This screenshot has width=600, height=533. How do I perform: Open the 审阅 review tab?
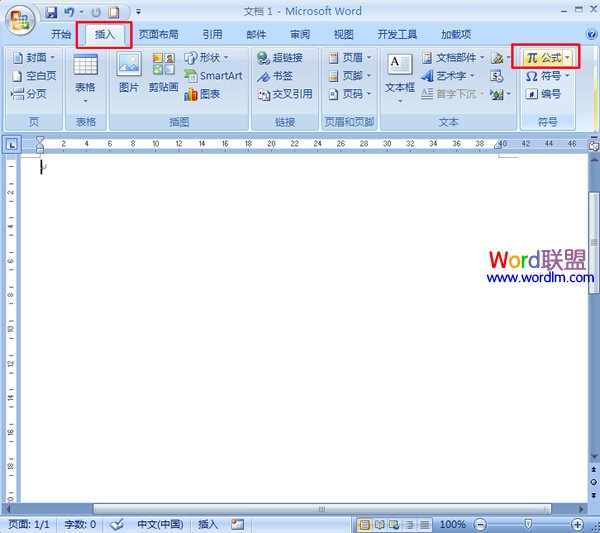(x=300, y=34)
